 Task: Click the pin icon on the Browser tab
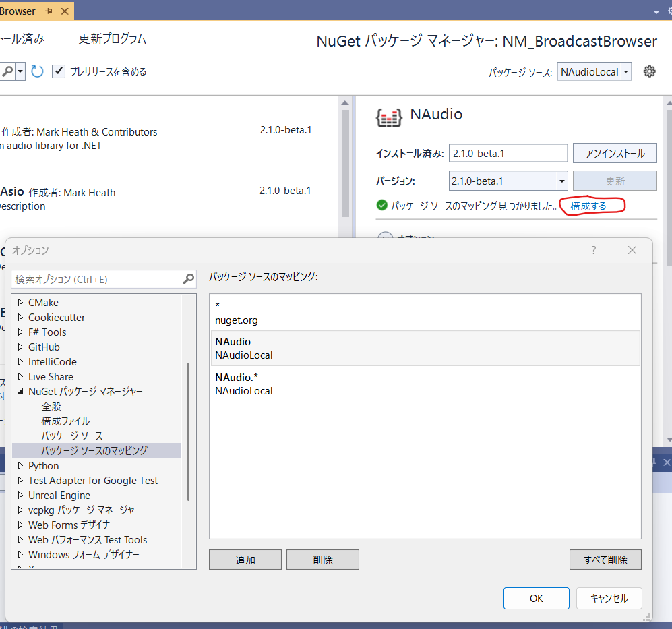point(49,11)
